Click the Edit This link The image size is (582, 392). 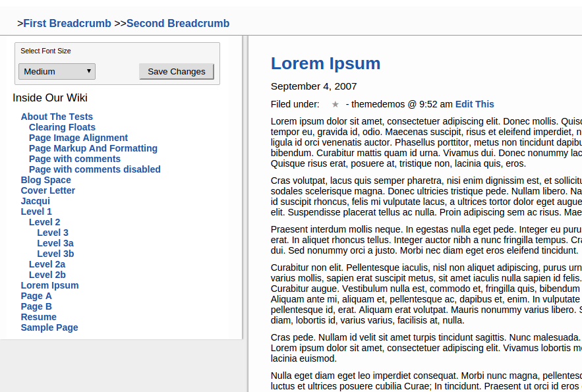pos(475,104)
